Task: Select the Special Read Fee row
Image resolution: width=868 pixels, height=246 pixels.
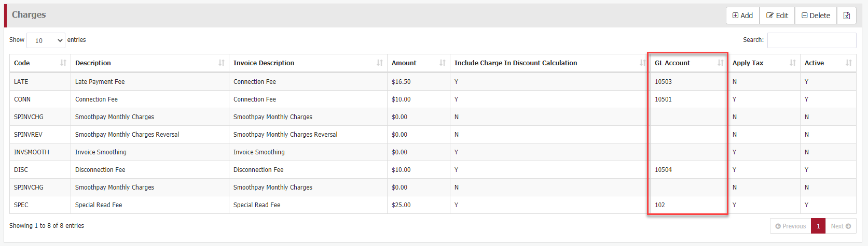Action: [99, 205]
